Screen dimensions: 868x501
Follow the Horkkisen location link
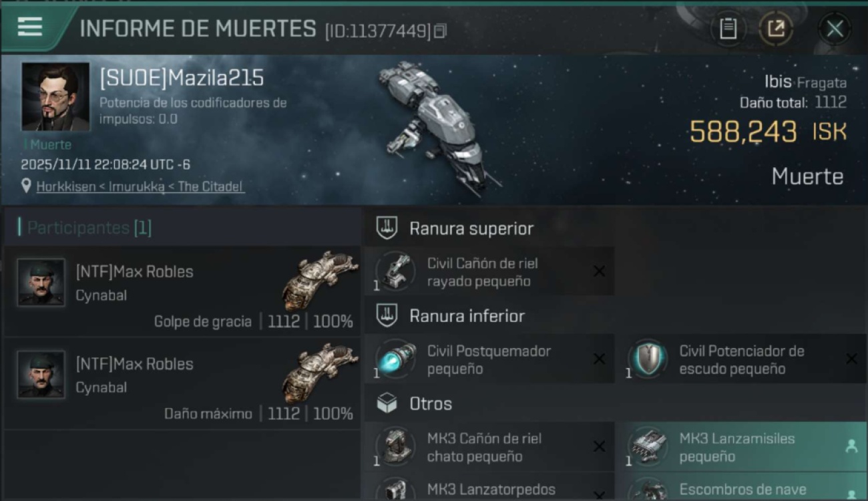[x=140, y=187]
